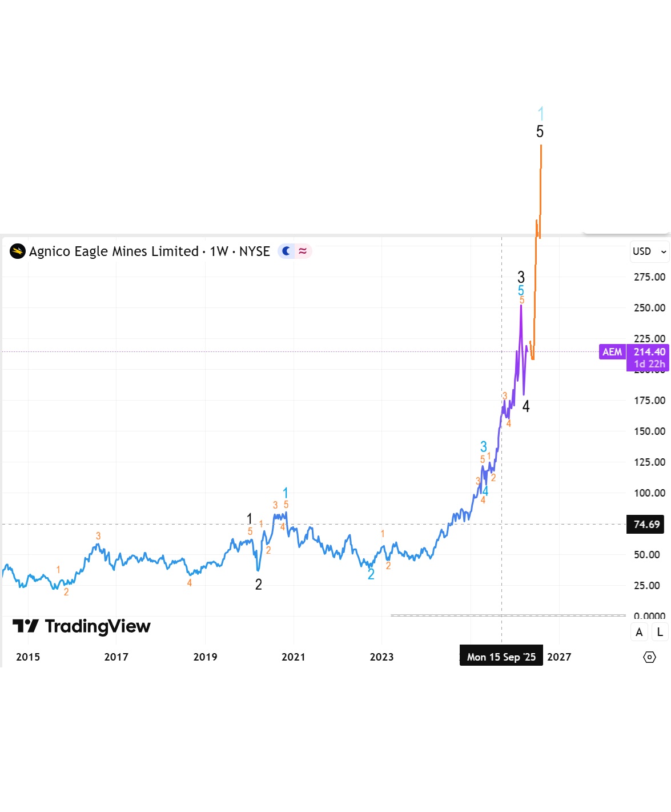Screen dimensions: 671x812
Task: Click the 2015 label on time axis
Action: (28, 657)
